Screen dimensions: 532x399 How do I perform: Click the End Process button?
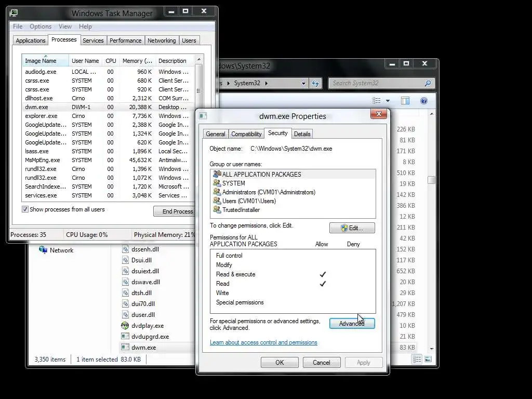pos(175,211)
